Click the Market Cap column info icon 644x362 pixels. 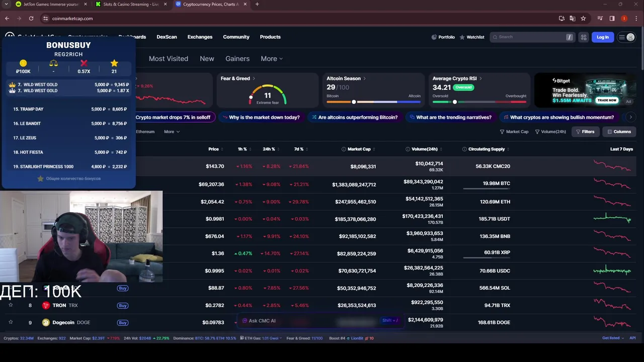click(x=344, y=149)
